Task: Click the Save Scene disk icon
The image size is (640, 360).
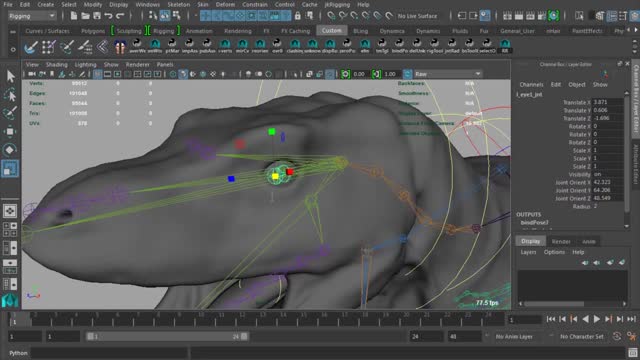Action: click(97, 16)
